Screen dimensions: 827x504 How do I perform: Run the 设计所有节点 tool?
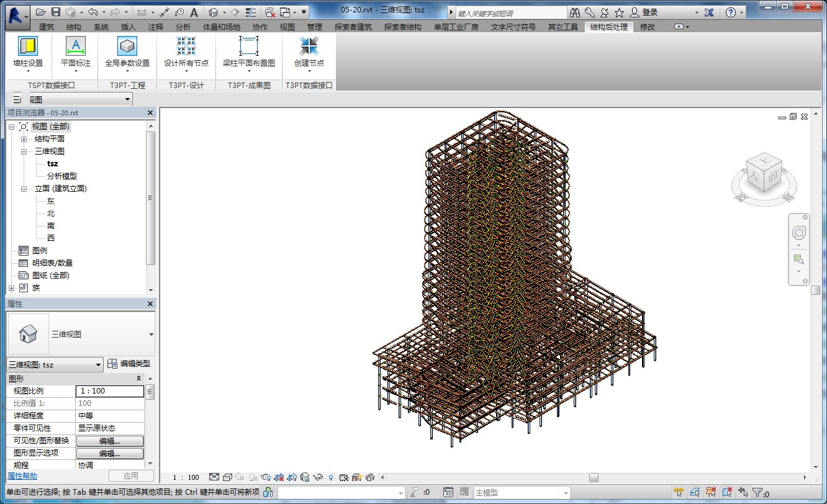tap(186, 52)
